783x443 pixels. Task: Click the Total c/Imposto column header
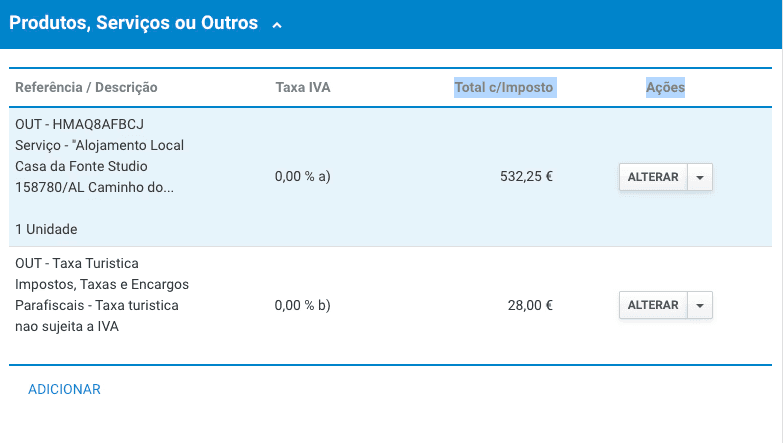coord(504,87)
